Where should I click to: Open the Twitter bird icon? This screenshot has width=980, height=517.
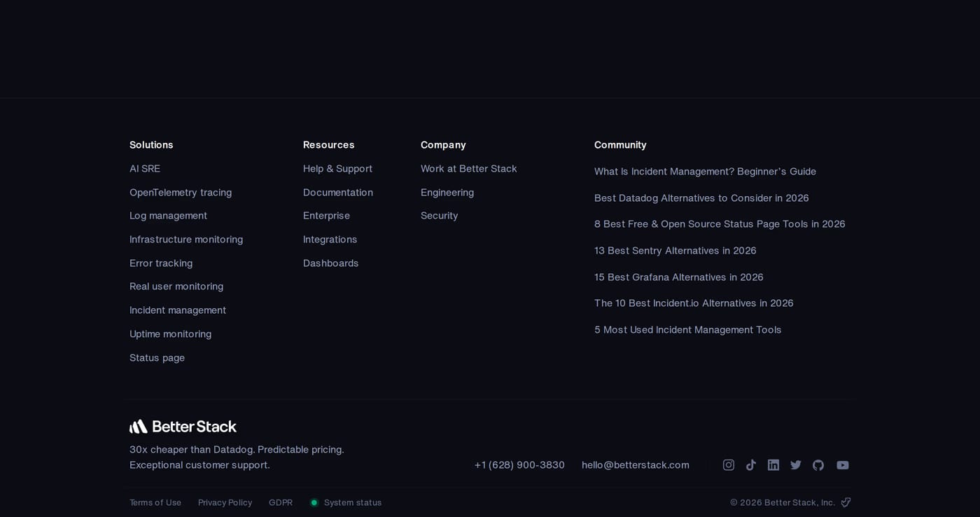pyautogui.click(x=796, y=465)
